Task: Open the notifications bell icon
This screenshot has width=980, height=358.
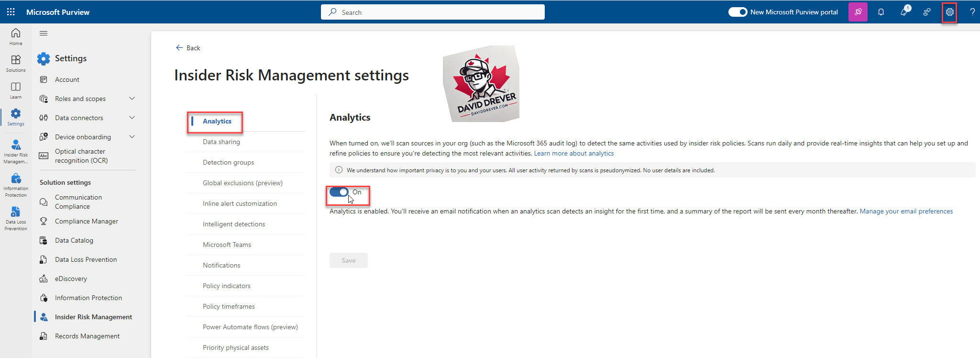Action: (881, 12)
